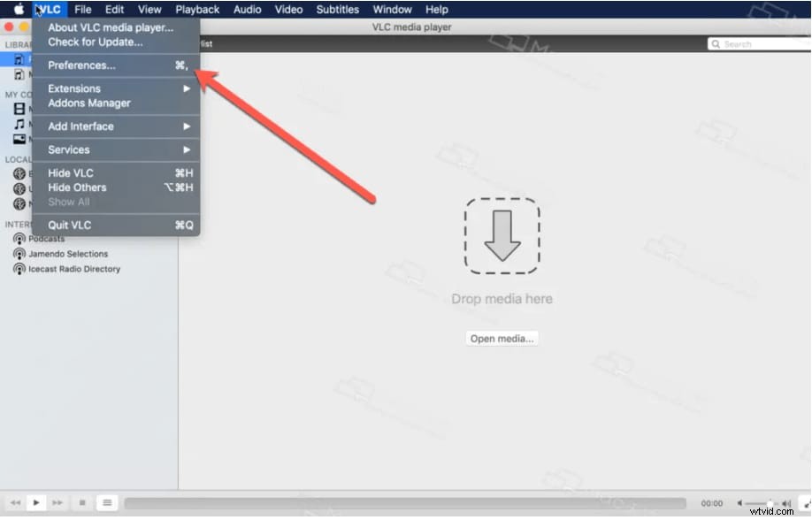Select the Podcasts sidebar icon
Screen dimensions: 812x520
click(19, 238)
